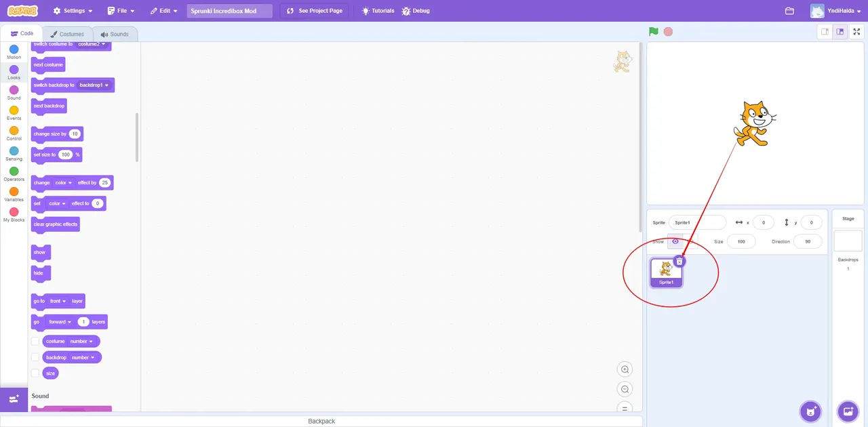Toggle the size reporter checkbox
This screenshot has height=427, width=868.
click(35, 373)
